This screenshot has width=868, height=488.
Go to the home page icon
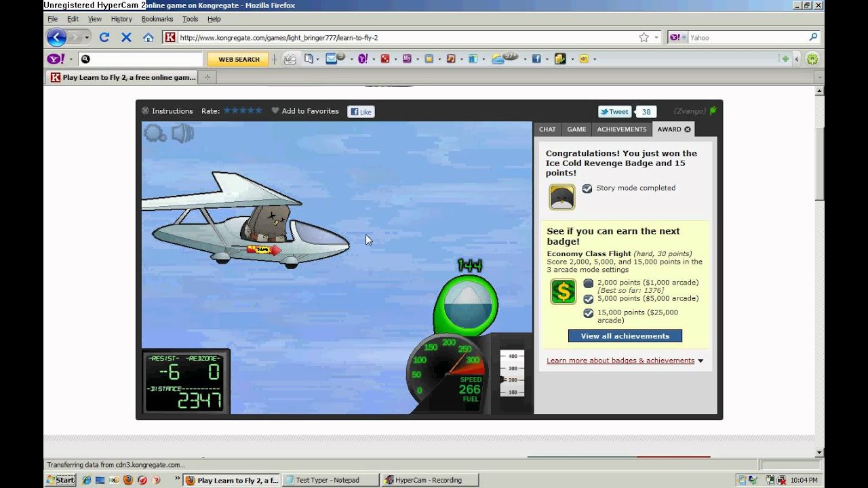coord(149,37)
